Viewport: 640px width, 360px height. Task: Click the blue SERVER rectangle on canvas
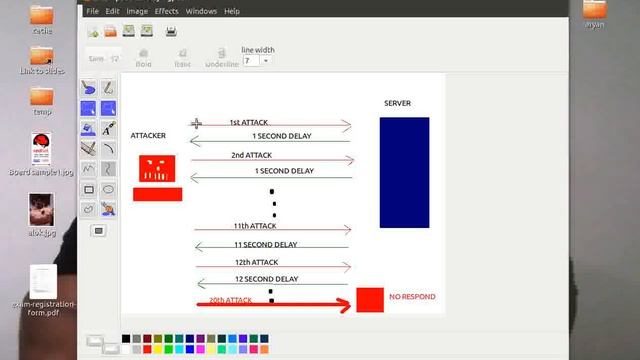point(404,172)
